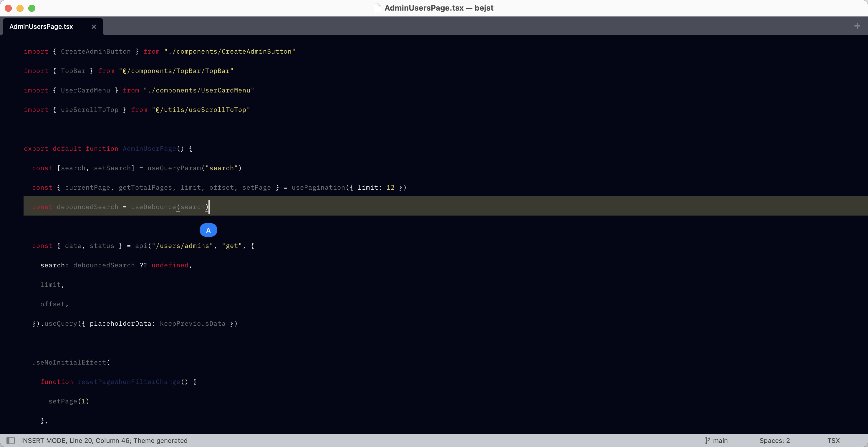
Task: Click the debouncedSearch declaration on highlighted line
Action: tap(88, 207)
